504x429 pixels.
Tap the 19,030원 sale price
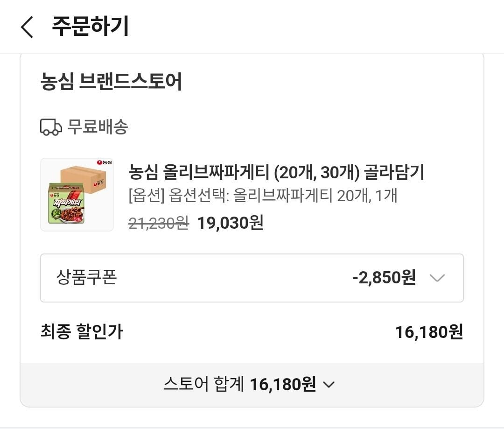point(230,223)
